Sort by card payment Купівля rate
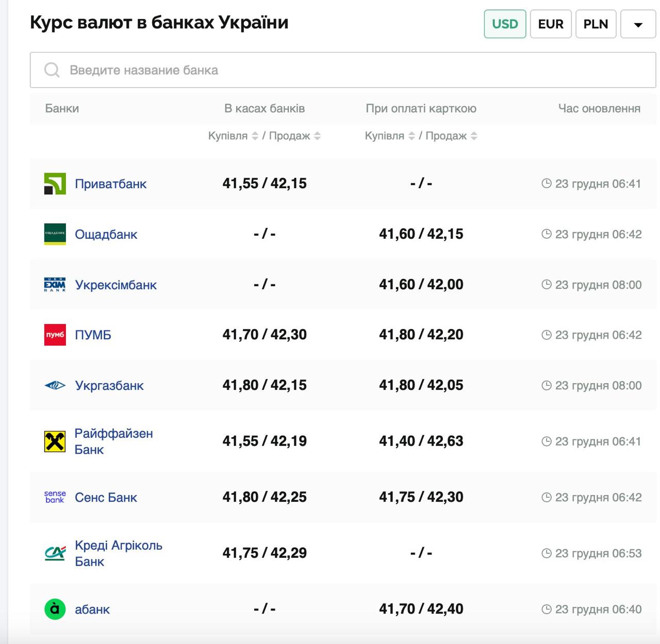The height and width of the screenshot is (644, 660). [x=411, y=136]
